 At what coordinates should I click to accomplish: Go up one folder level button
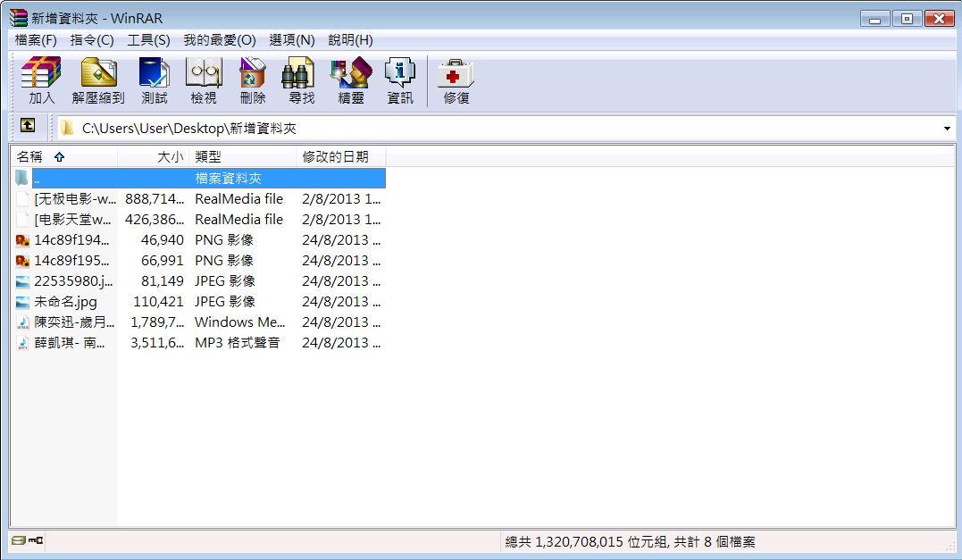(x=28, y=126)
